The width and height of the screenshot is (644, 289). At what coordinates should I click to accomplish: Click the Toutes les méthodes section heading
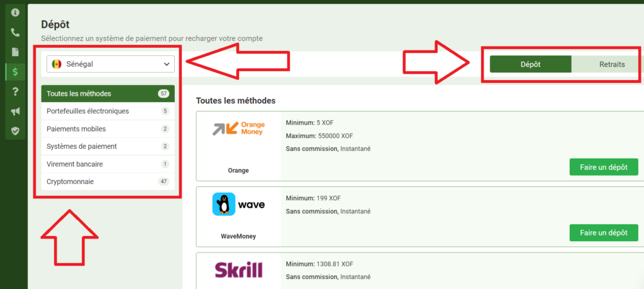pos(236,100)
